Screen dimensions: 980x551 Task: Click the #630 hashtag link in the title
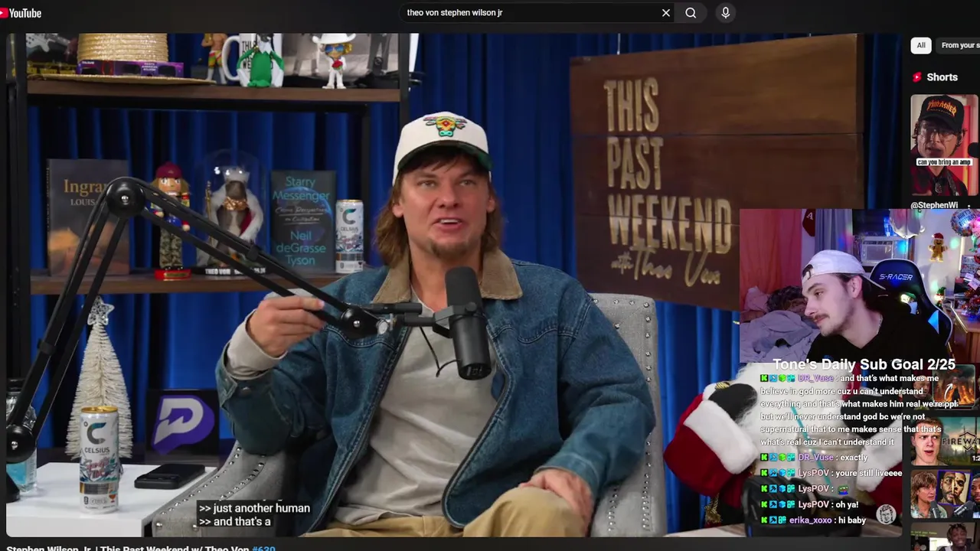[x=263, y=547]
